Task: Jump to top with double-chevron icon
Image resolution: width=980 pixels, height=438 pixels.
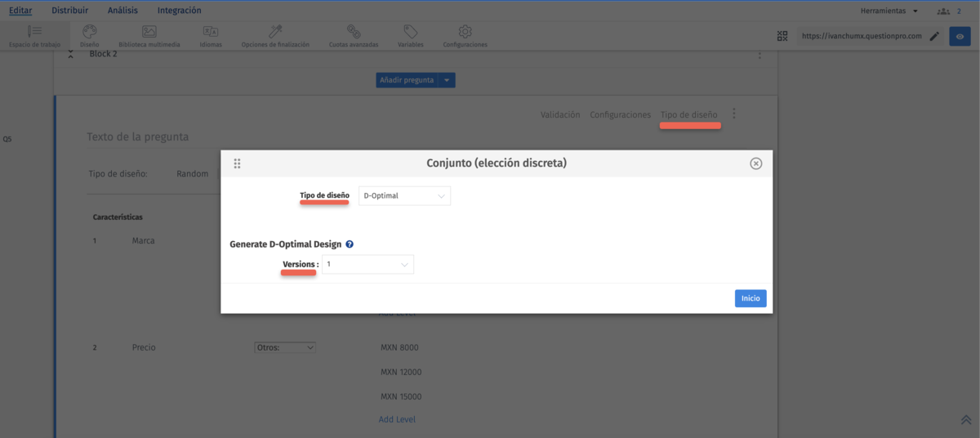Action: 966,419
